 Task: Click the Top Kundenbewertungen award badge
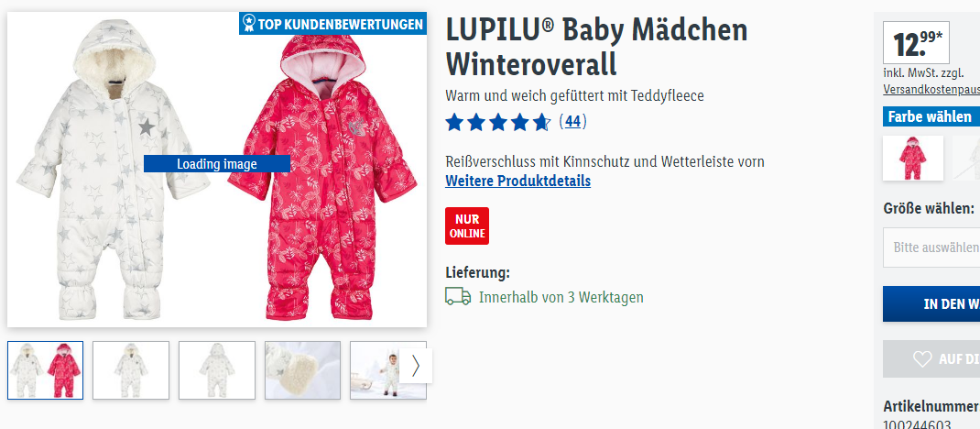pyautogui.click(x=332, y=25)
